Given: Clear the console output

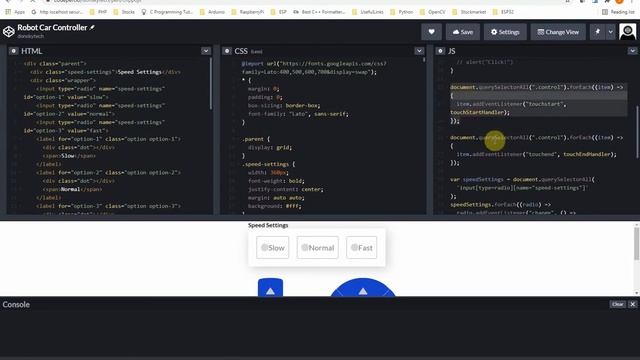Looking at the screenshot, I should [618, 304].
